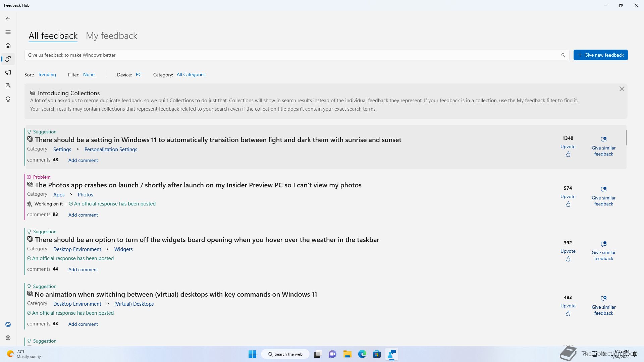644x362 pixels.
Task: Open the (Virtual) Desktops category link
Action: click(x=134, y=304)
